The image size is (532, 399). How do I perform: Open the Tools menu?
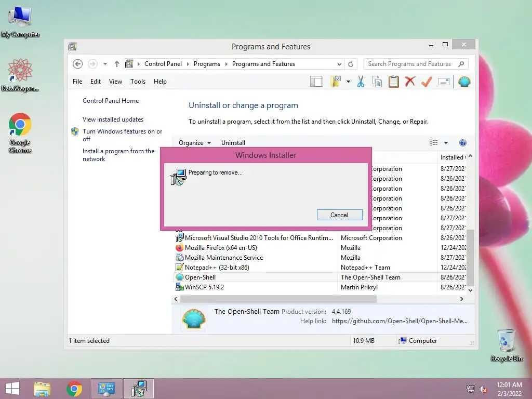click(x=138, y=82)
